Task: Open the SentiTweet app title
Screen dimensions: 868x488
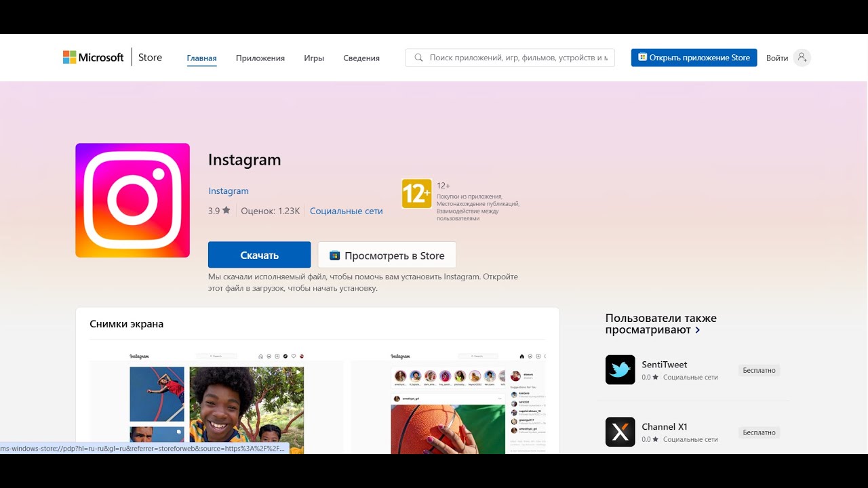Action: [x=665, y=365]
